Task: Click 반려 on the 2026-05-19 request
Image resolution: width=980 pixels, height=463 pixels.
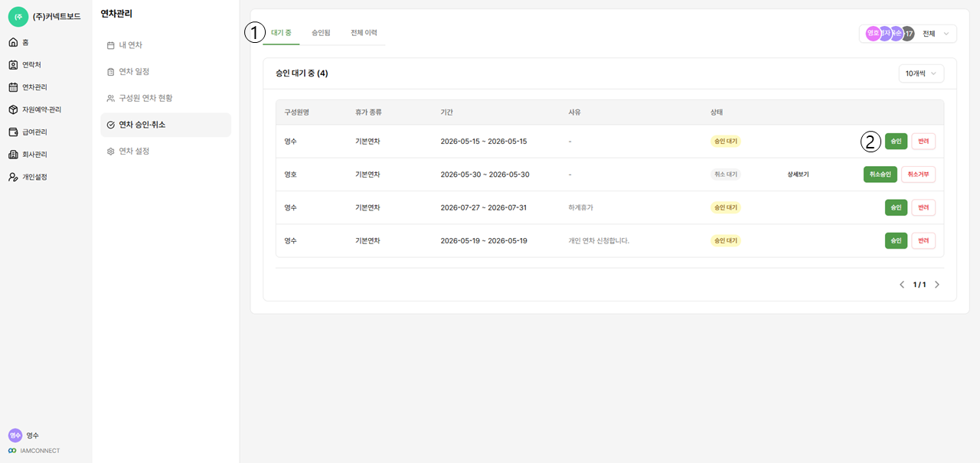Action: pyautogui.click(x=923, y=240)
